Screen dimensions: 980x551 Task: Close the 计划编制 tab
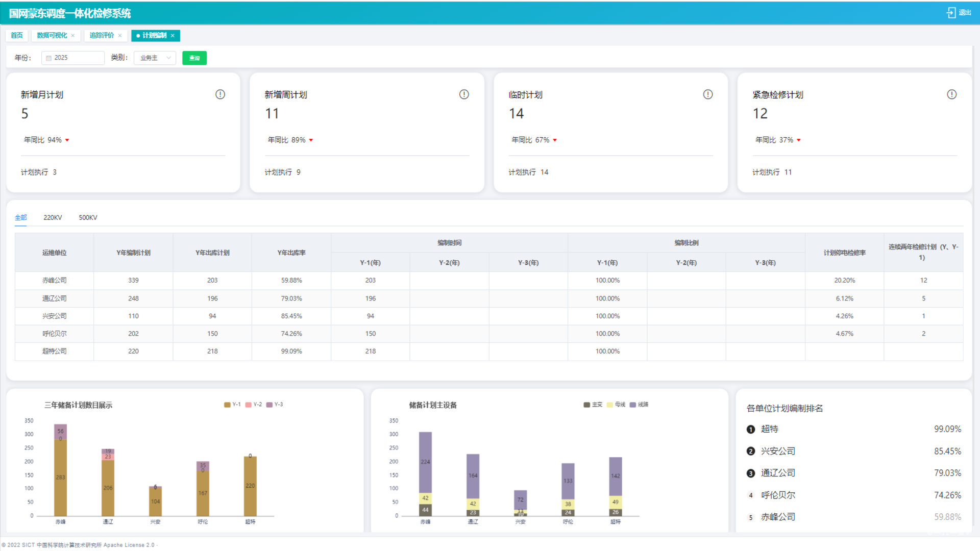click(x=173, y=36)
